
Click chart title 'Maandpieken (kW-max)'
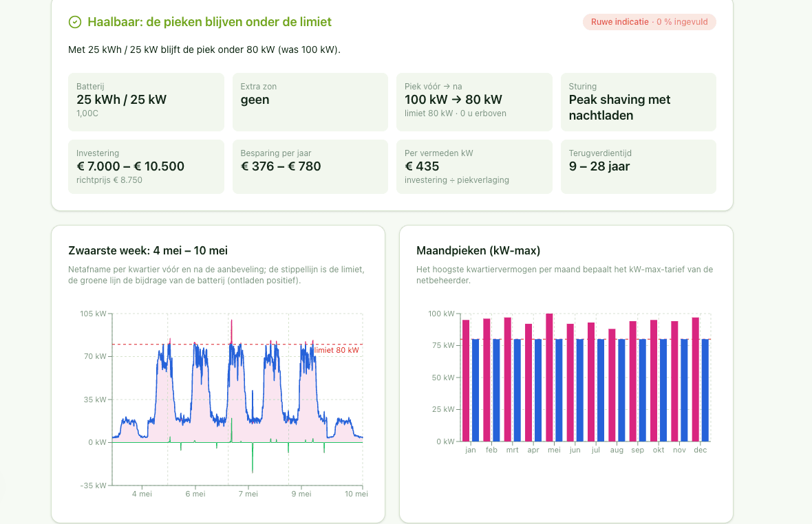[478, 250]
